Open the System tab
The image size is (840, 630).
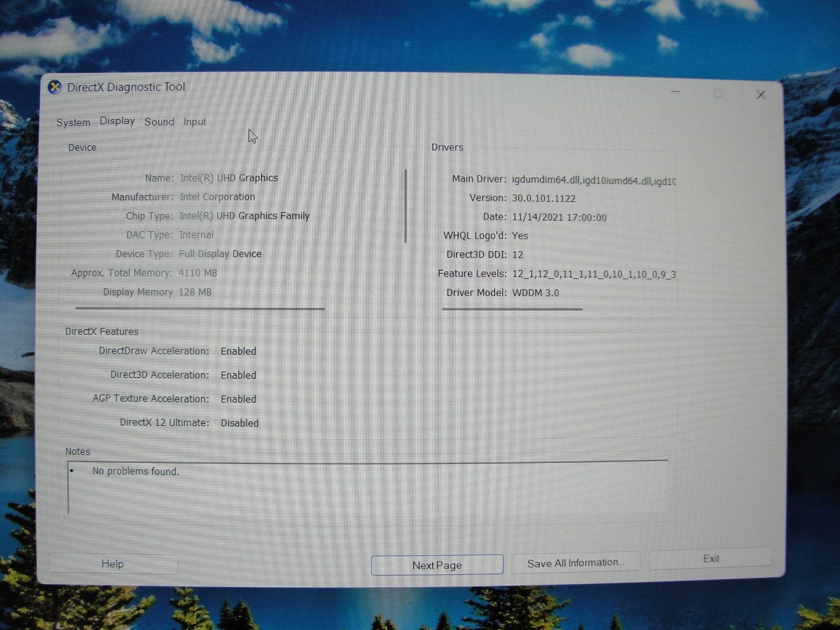pyautogui.click(x=72, y=122)
